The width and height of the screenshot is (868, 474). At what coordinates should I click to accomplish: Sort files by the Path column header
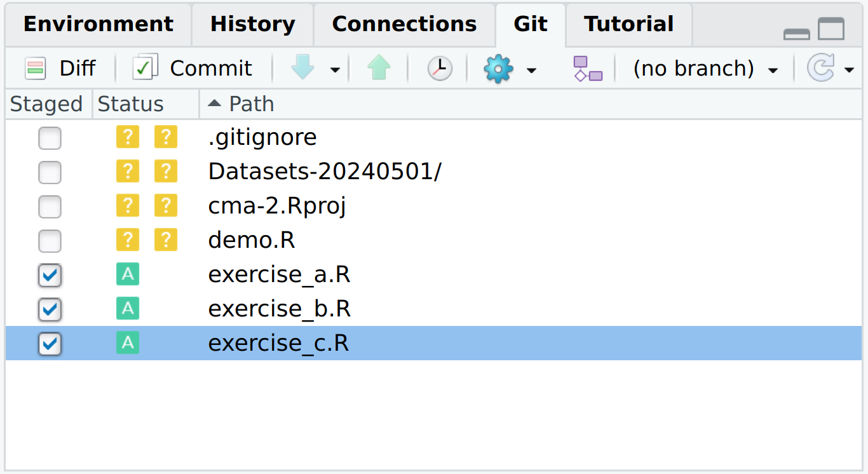pyautogui.click(x=251, y=104)
